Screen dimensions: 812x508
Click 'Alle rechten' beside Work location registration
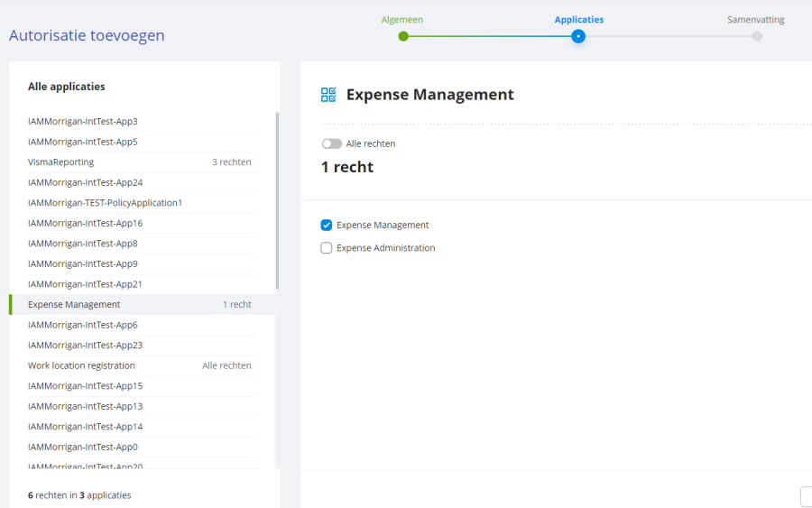[226, 365]
